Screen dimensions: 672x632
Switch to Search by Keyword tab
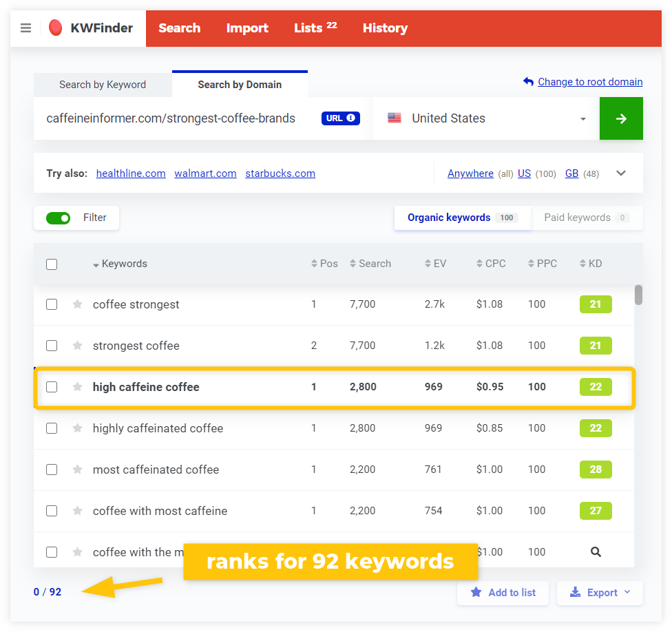coord(103,85)
